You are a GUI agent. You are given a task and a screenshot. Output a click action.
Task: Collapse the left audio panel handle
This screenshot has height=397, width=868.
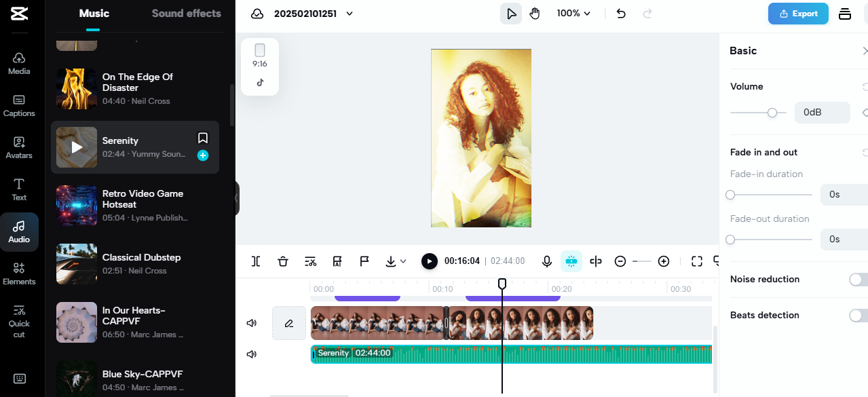tap(237, 197)
